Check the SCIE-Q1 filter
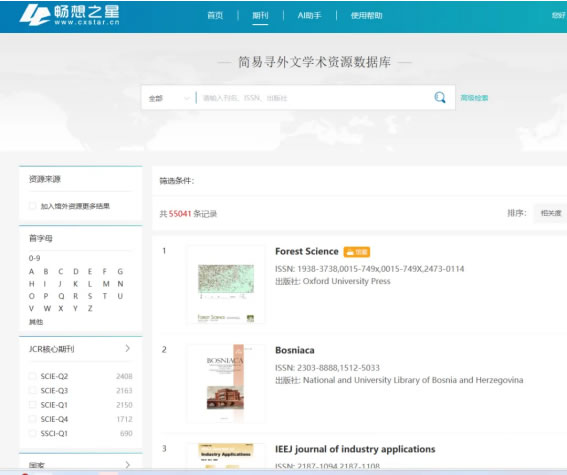 (33, 405)
